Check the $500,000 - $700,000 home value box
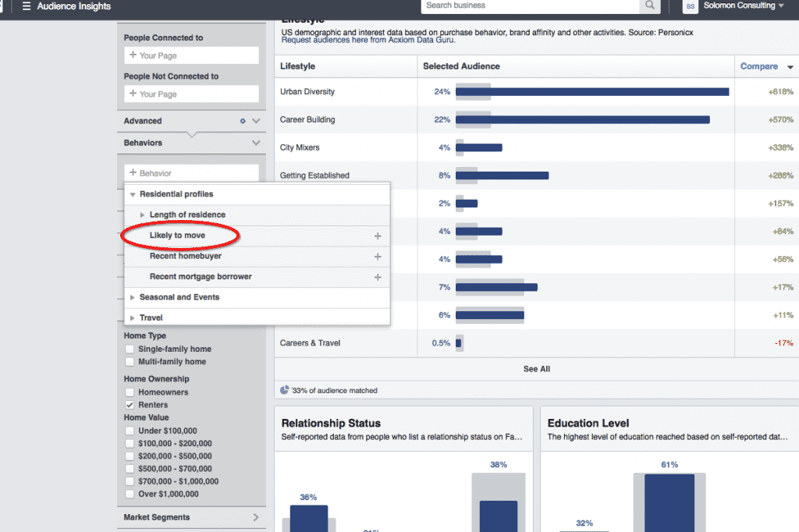The image size is (799, 532). 130,469
